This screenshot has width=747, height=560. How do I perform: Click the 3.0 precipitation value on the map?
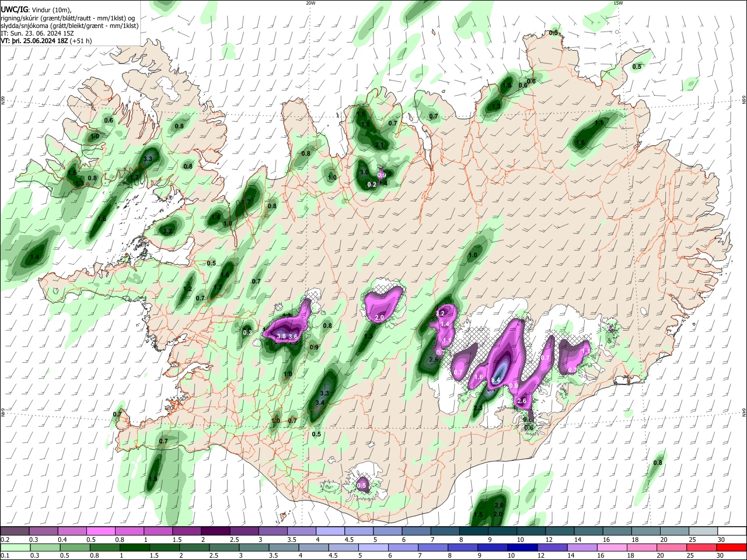click(364, 172)
